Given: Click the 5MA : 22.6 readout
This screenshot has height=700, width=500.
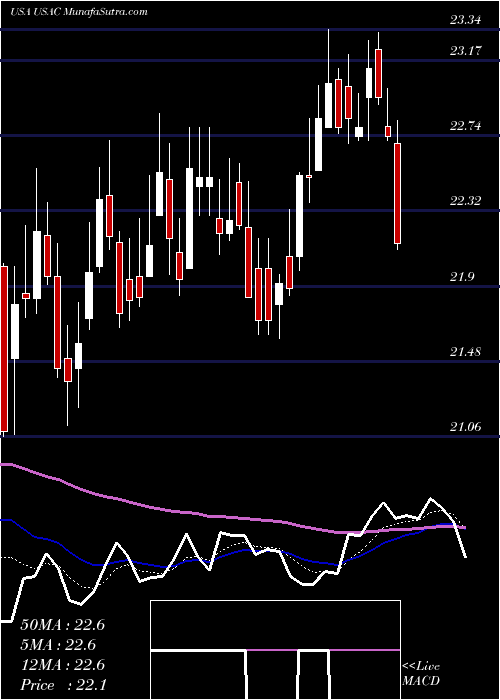Looking at the screenshot, I should [x=58, y=645].
